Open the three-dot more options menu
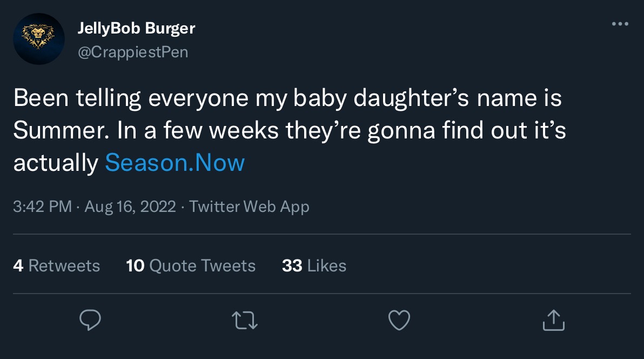Viewport: 644px width, 359px height. click(620, 24)
